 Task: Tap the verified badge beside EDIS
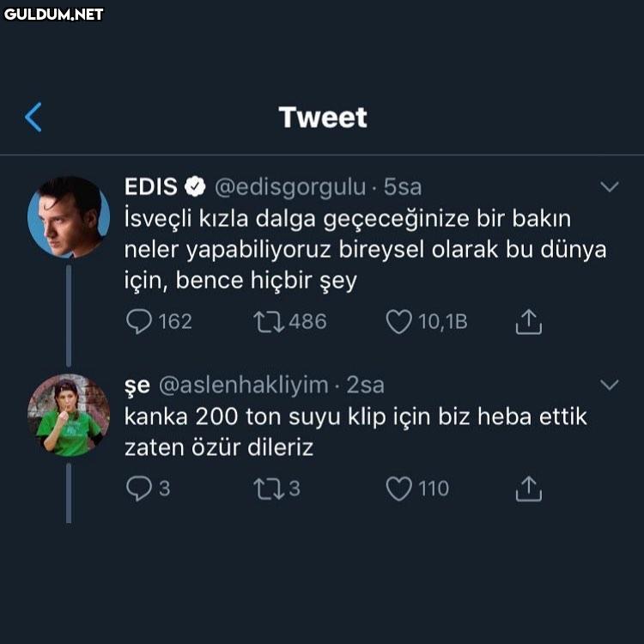pyautogui.click(x=196, y=186)
